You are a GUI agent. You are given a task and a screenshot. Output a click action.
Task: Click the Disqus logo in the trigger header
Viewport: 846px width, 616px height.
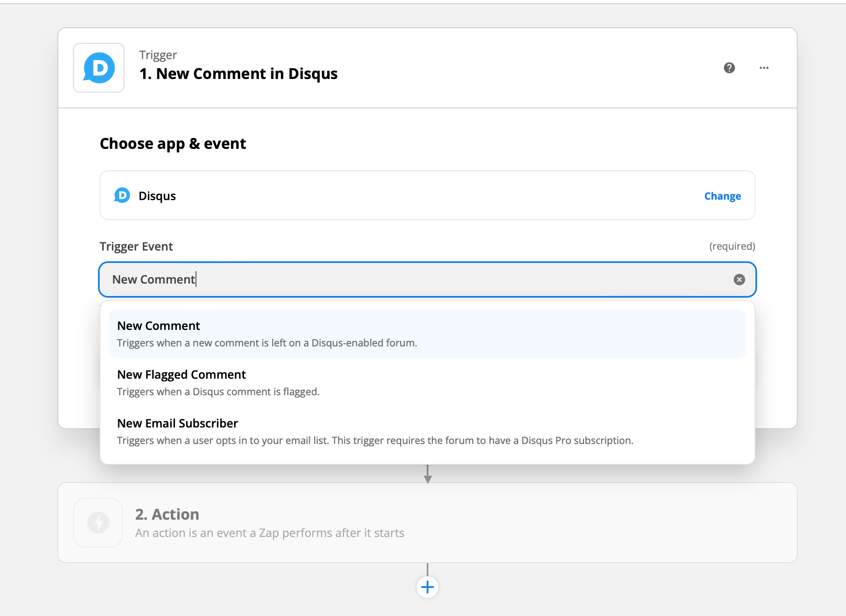click(98, 67)
